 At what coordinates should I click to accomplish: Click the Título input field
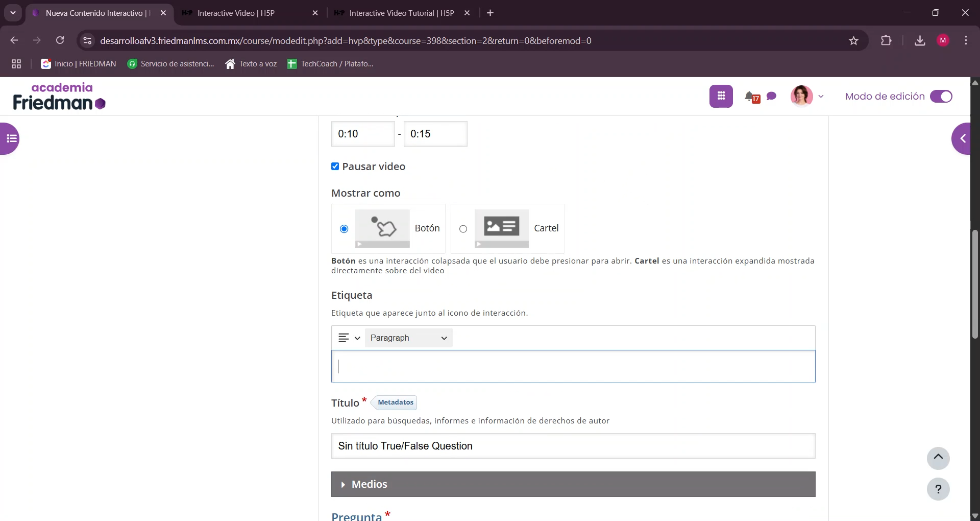(573, 446)
